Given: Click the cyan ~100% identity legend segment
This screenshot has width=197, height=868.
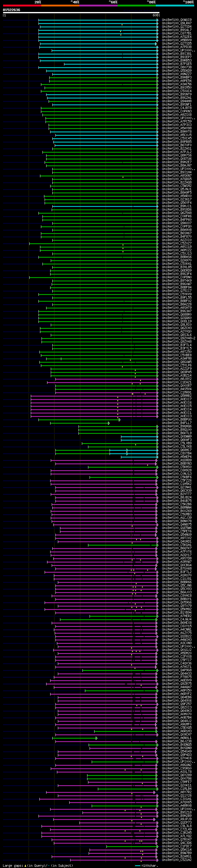Looking at the screenshot, I should click(x=175, y=6).
